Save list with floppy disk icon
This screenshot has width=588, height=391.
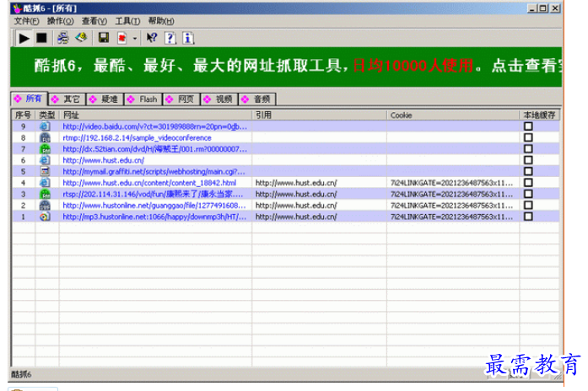pyautogui.click(x=104, y=38)
